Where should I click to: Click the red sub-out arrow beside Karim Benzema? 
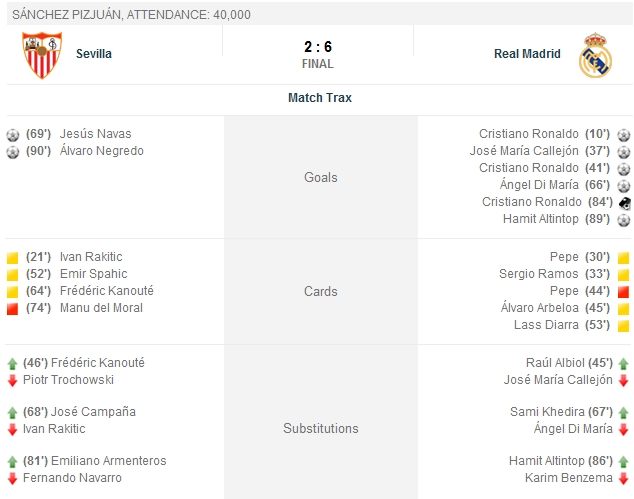tap(623, 479)
